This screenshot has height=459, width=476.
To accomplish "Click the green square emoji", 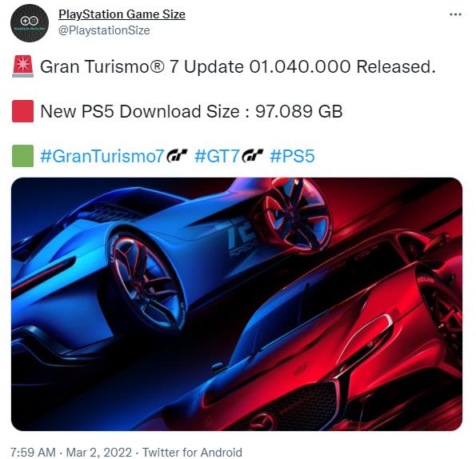I will coord(22,156).
